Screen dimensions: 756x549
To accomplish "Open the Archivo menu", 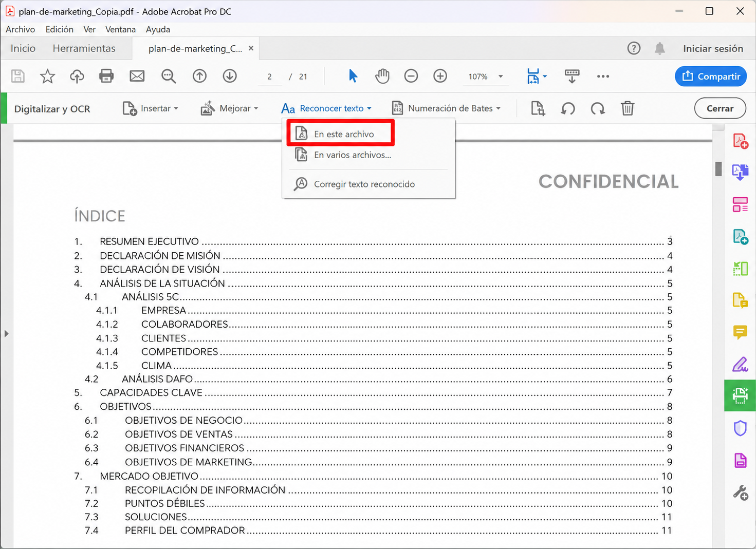I will tap(21, 29).
